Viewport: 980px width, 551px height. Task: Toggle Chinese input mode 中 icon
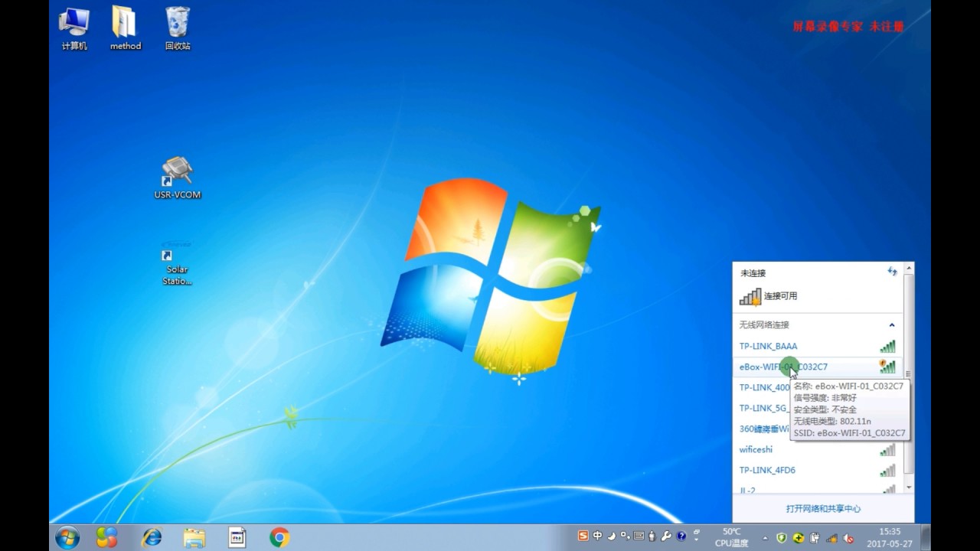click(x=597, y=536)
